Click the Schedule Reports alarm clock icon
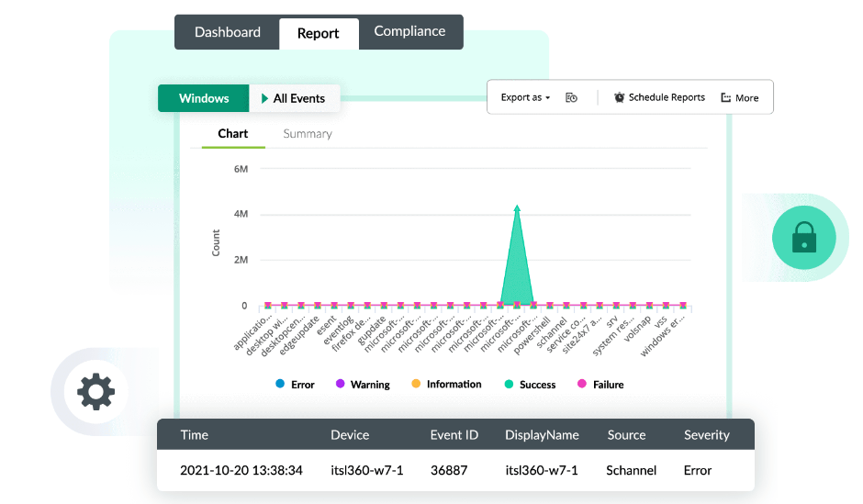Screen dimensions: 863x504 (x=620, y=97)
